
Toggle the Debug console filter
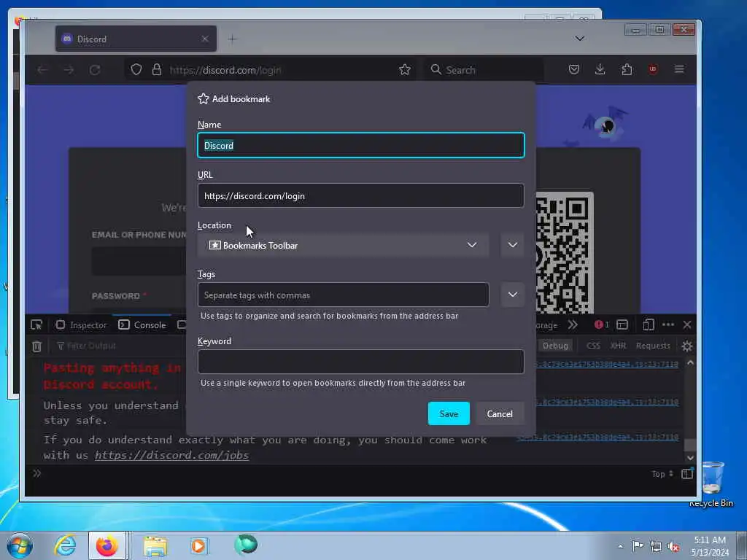[555, 346]
